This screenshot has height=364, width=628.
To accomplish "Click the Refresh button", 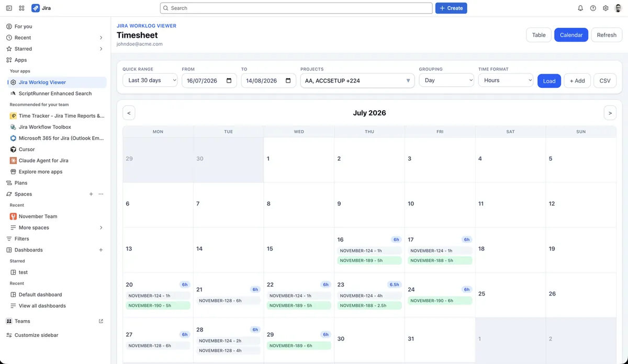I will [607, 35].
